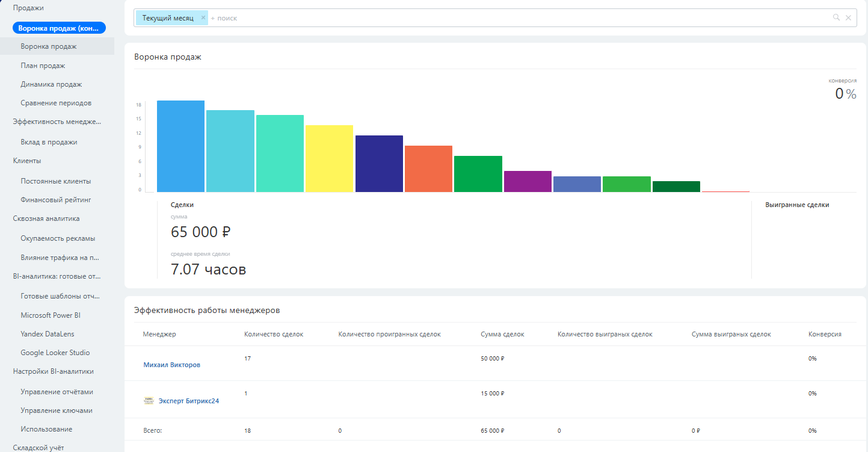Click the Эксперт Битрикс24 avatar icon
The image size is (868, 452).
pyautogui.click(x=149, y=400)
